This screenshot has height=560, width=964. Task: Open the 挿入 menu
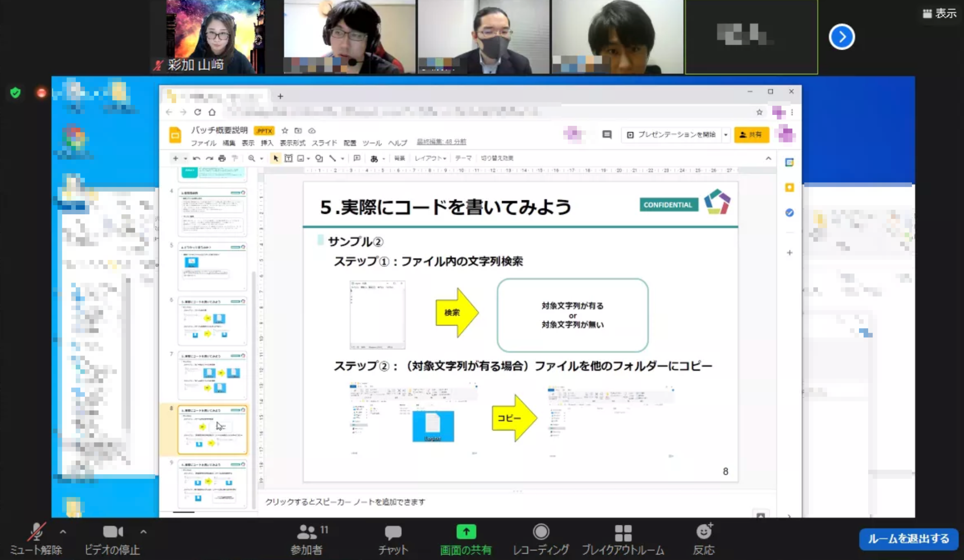[x=267, y=143]
